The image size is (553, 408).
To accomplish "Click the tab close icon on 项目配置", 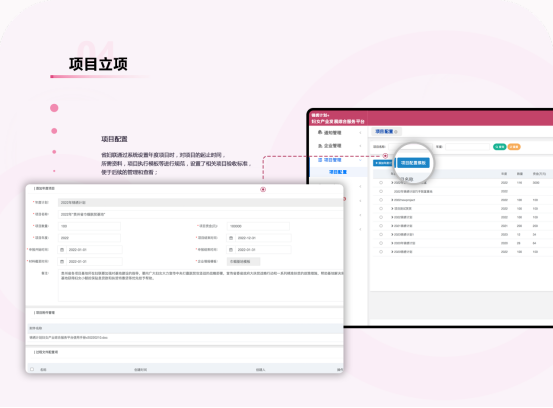I will click(x=396, y=132).
